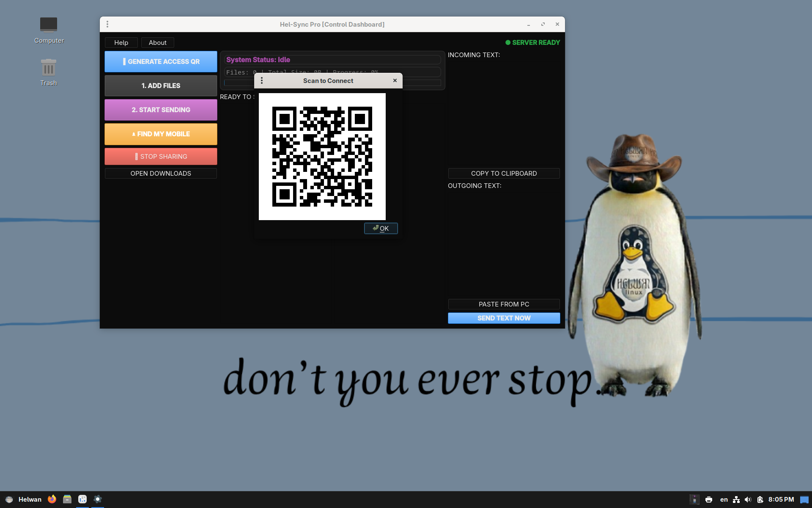Click SEND TEXT NOW
Screen dimensions: 812x508
tap(504, 318)
